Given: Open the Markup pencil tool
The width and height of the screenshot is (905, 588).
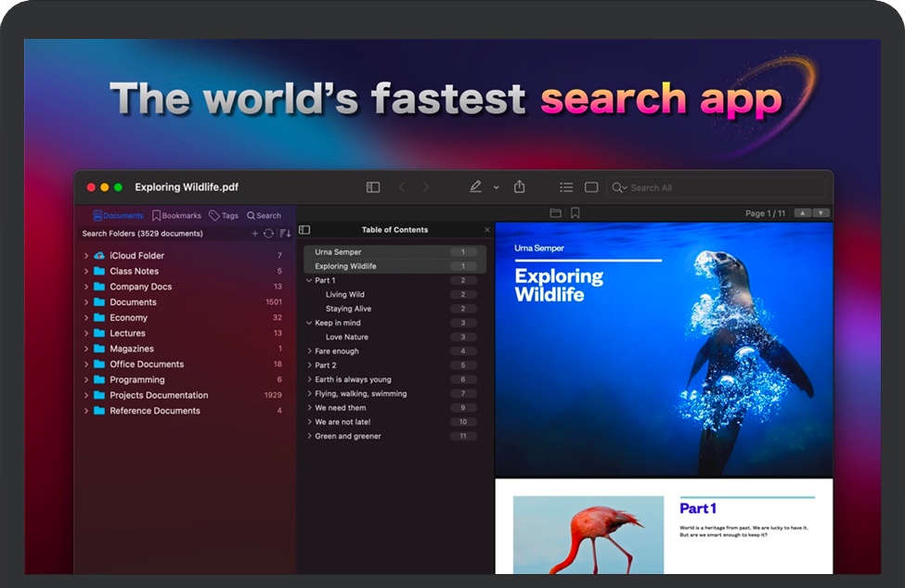Looking at the screenshot, I should coord(474,186).
